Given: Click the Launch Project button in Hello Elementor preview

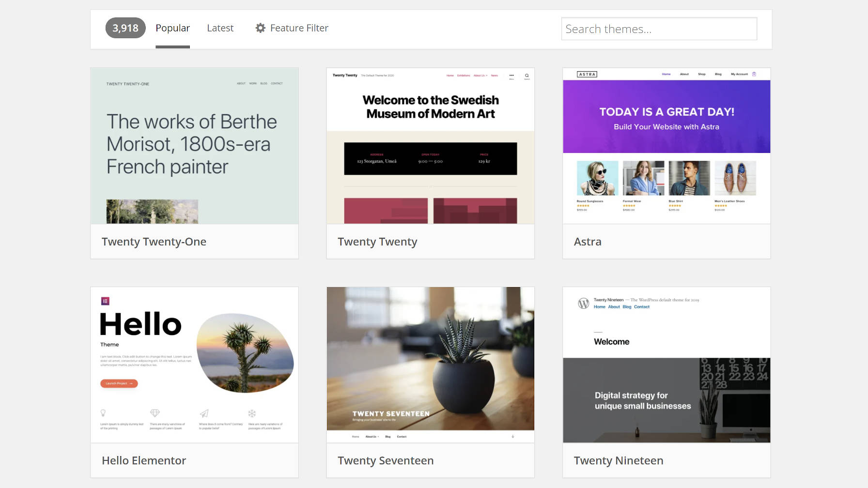Looking at the screenshot, I should (119, 383).
